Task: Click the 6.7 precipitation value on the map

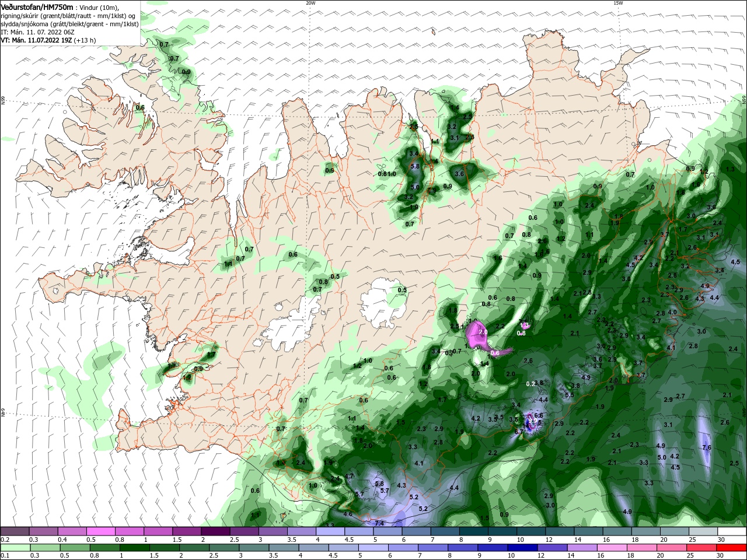Action: coord(519,431)
